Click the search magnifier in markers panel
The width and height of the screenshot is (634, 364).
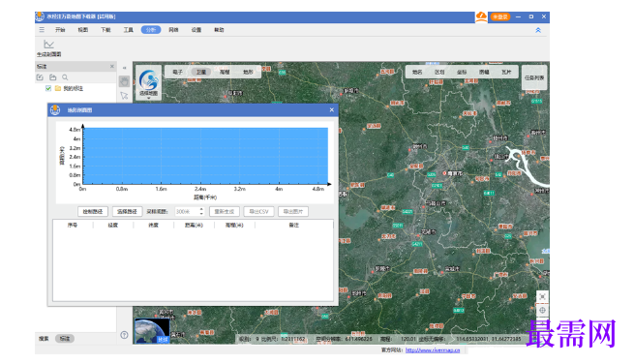coord(65,77)
